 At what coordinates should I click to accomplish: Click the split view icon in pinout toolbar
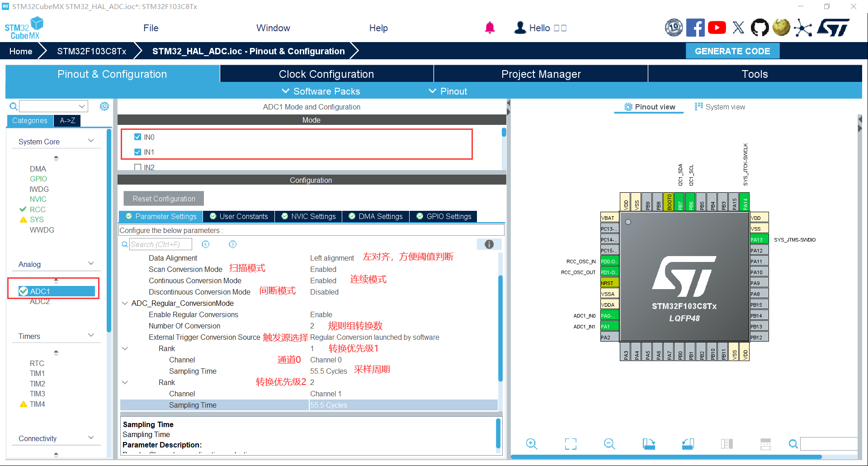(x=727, y=444)
